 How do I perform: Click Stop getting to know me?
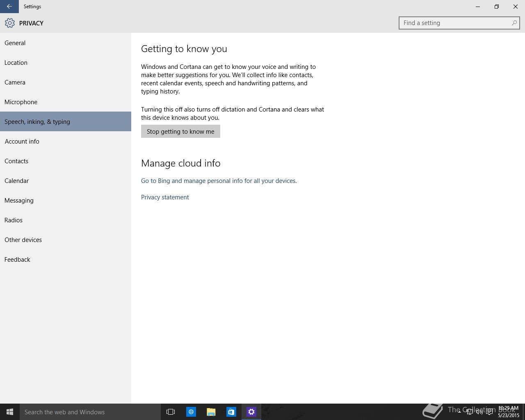(x=180, y=131)
